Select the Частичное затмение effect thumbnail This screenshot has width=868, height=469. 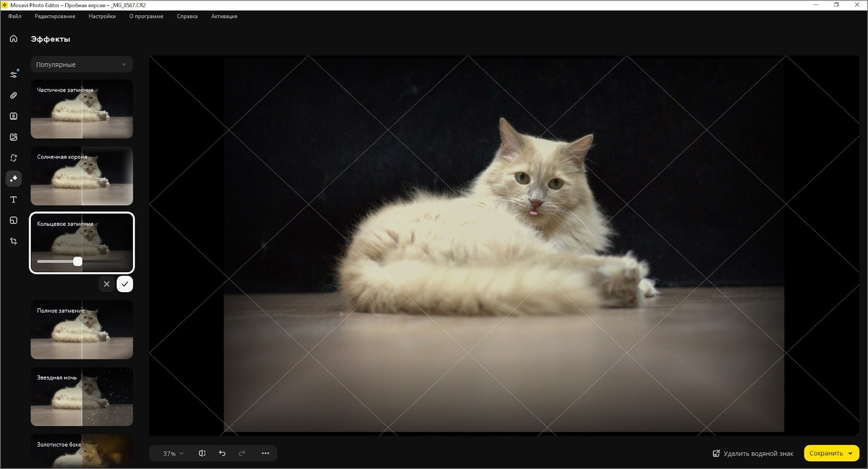(x=81, y=109)
